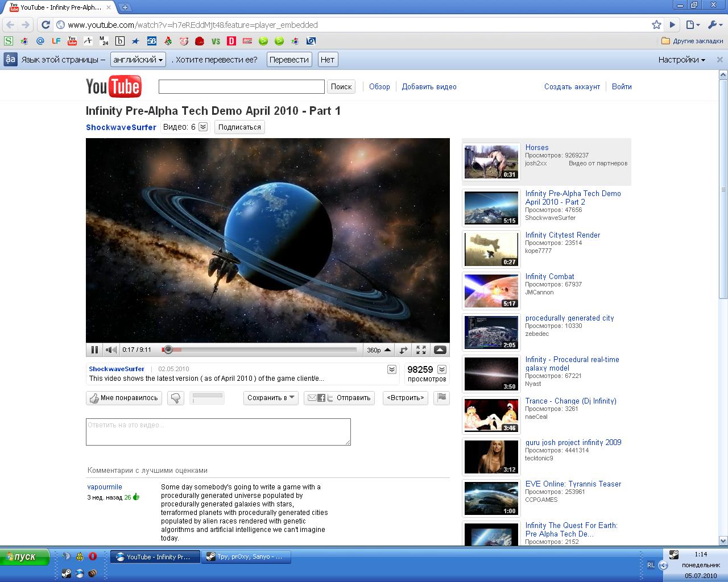Switch the video to full screen
Screen dimensions: 728x582
pos(421,350)
